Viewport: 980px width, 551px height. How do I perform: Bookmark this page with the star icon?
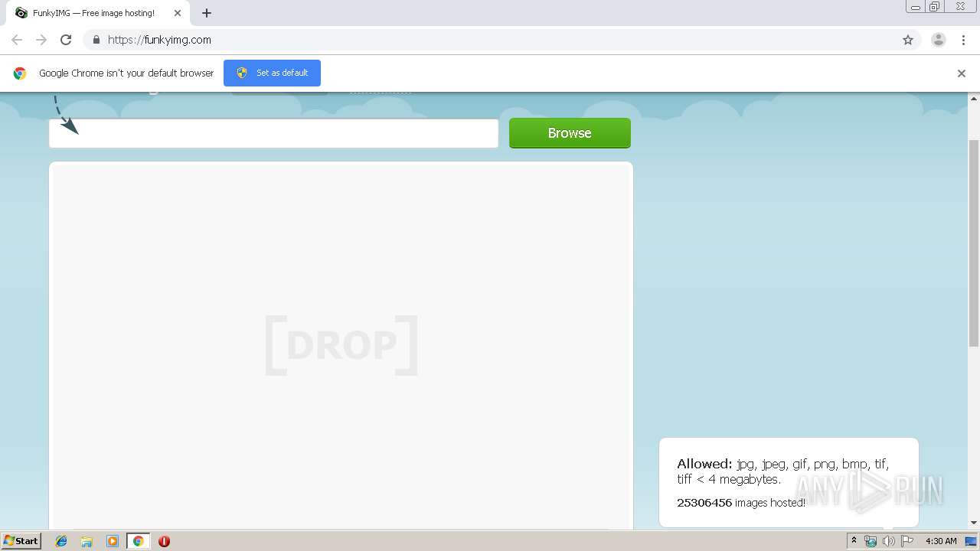[908, 40]
